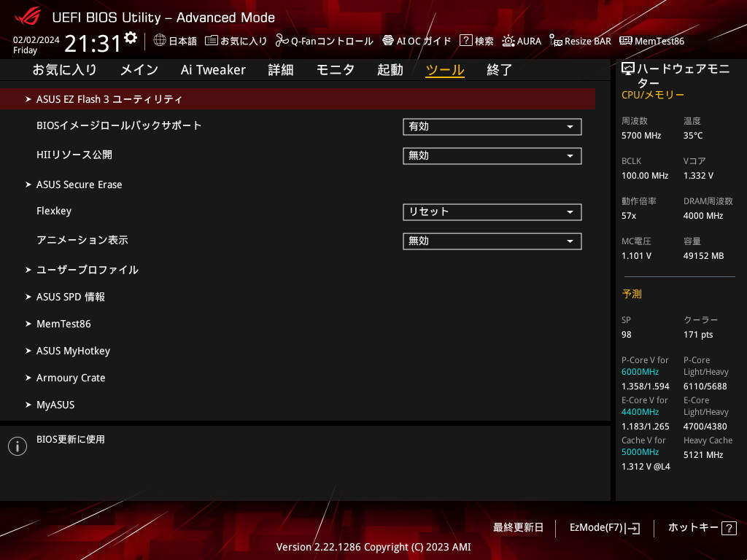
Task: Click the 02/02/2024 date display
Action: [x=36, y=40]
